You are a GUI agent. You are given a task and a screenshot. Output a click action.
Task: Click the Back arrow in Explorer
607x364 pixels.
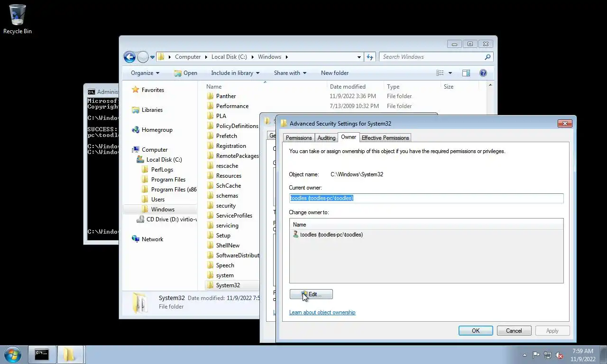129,57
